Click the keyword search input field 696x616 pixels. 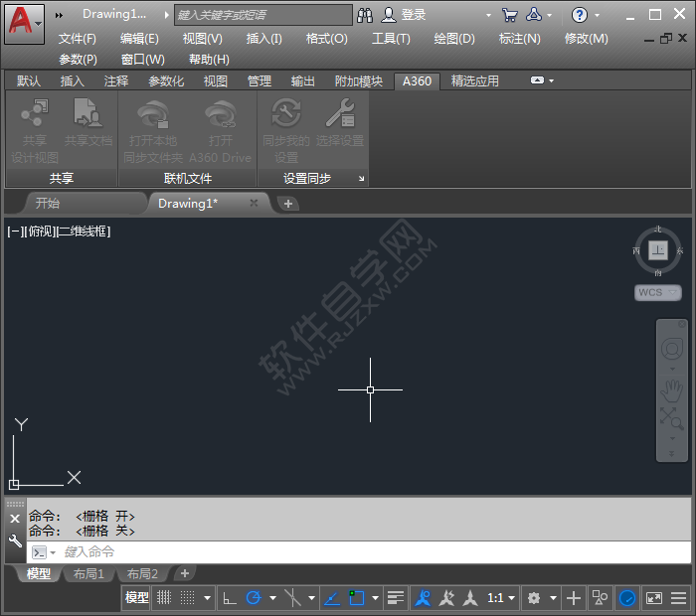tap(263, 15)
